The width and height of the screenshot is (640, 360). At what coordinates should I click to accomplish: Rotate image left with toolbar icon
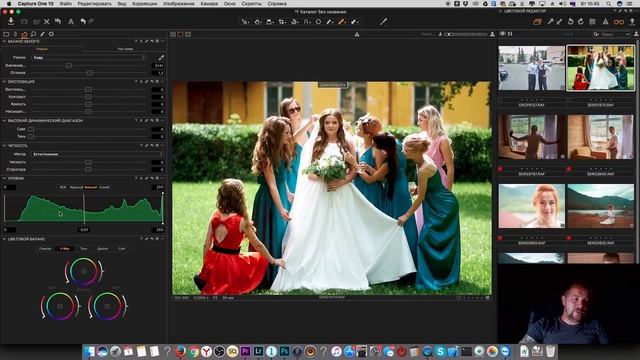click(x=571, y=22)
